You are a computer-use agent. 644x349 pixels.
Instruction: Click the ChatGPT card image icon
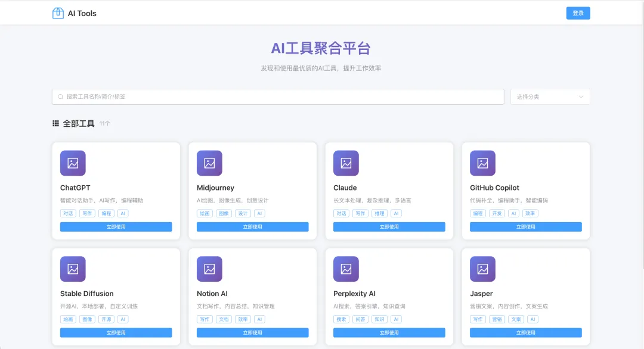click(73, 163)
